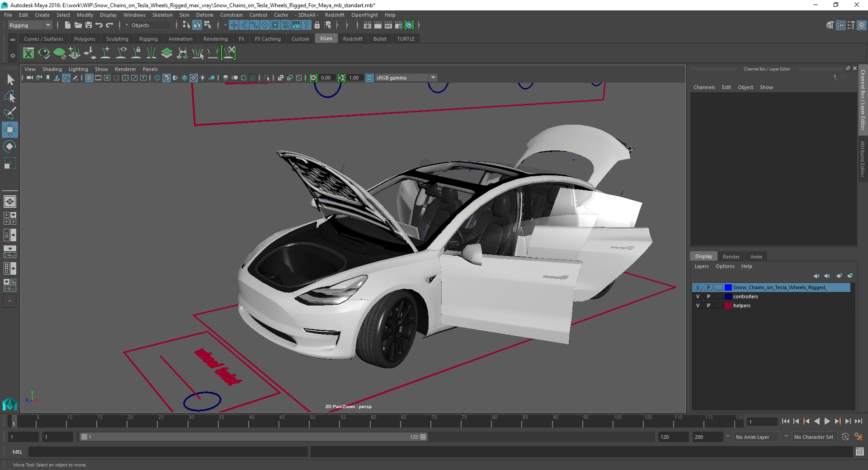
Task: Toggle playback P of helpers layer
Action: tap(708, 305)
